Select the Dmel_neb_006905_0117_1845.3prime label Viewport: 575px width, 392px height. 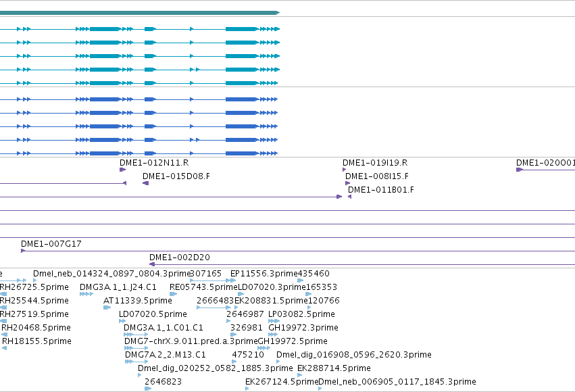click(397, 382)
